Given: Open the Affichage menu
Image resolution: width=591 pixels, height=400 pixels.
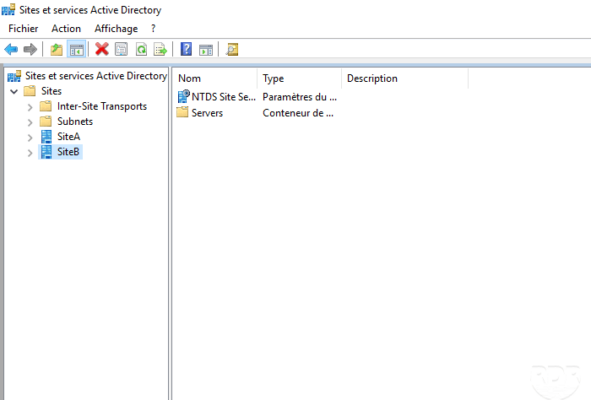Looking at the screenshot, I should coord(116,29).
